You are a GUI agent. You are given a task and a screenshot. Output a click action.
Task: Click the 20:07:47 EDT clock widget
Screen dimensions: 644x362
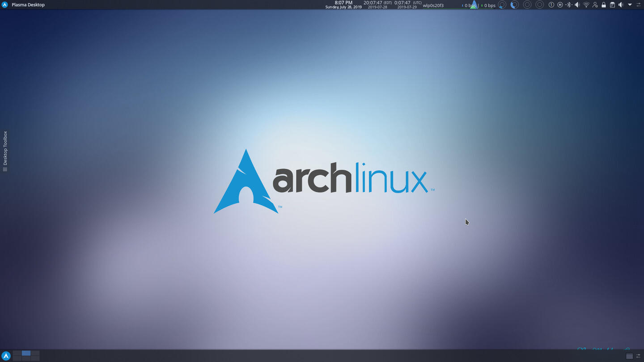tap(378, 5)
